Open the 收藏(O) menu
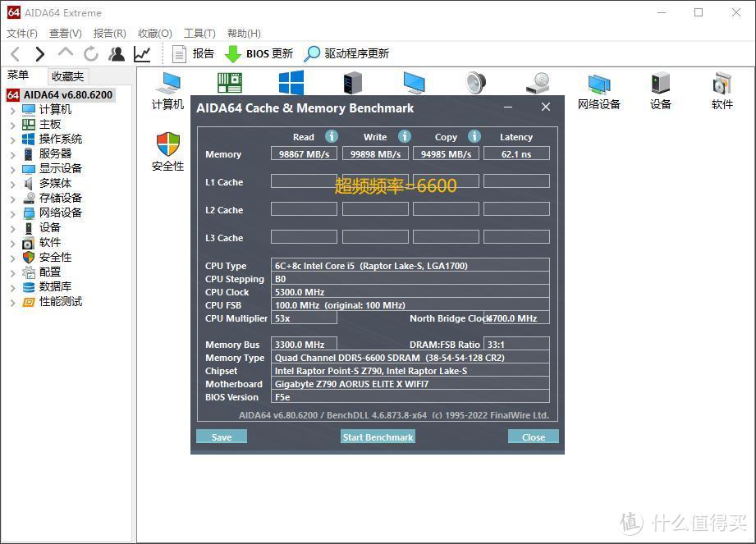756x544 pixels. pyautogui.click(x=155, y=34)
